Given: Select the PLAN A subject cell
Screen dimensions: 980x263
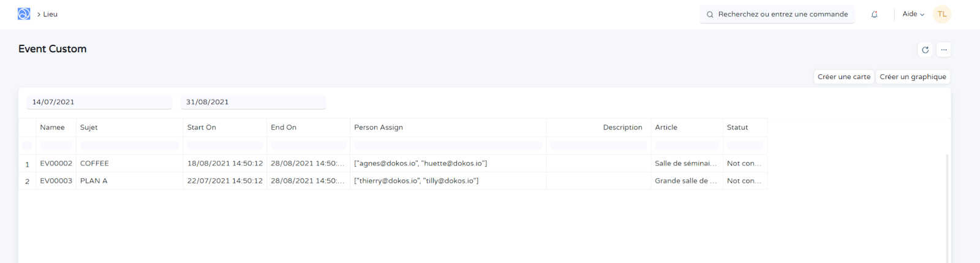Looking at the screenshot, I should tap(94, 181).
